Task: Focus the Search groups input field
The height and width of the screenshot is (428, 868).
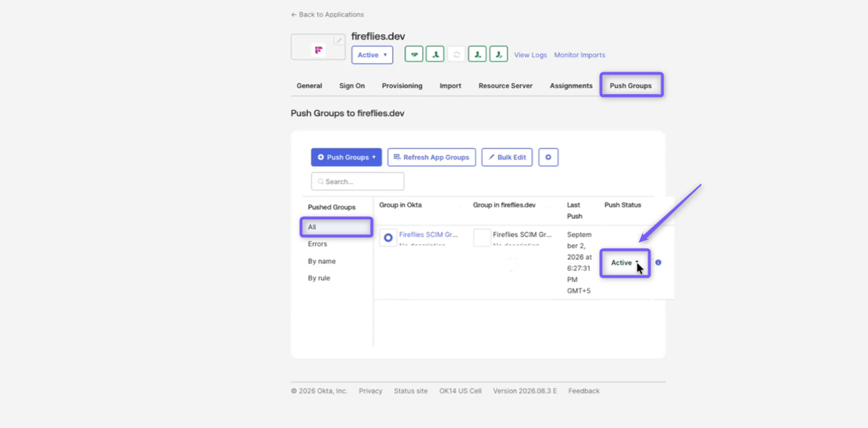Action: tap(358, 181)
